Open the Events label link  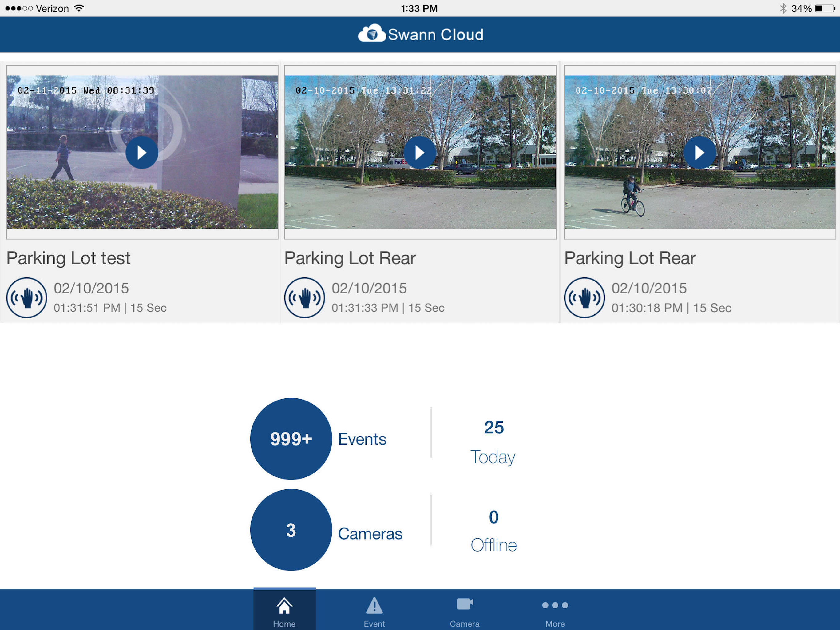pos(362,439)
